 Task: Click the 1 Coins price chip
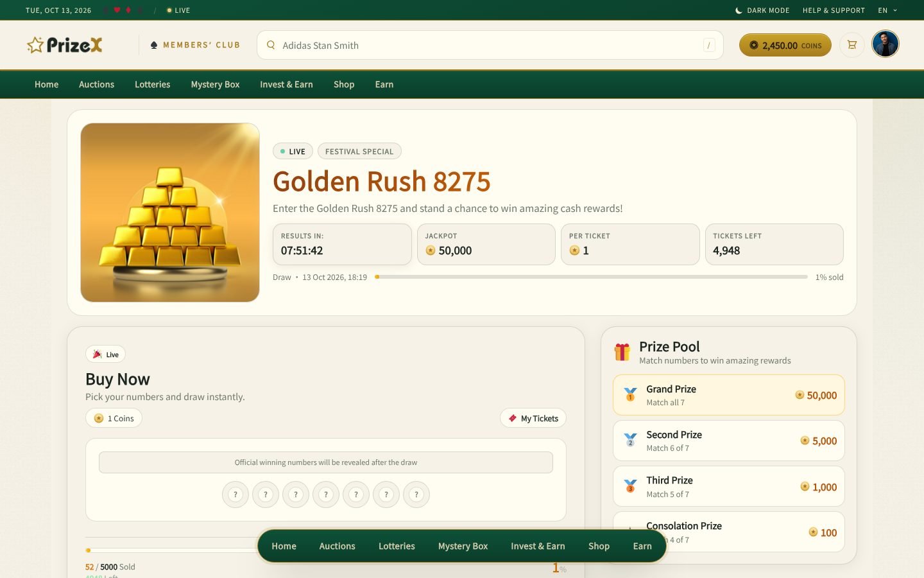[x=114, y=418]
